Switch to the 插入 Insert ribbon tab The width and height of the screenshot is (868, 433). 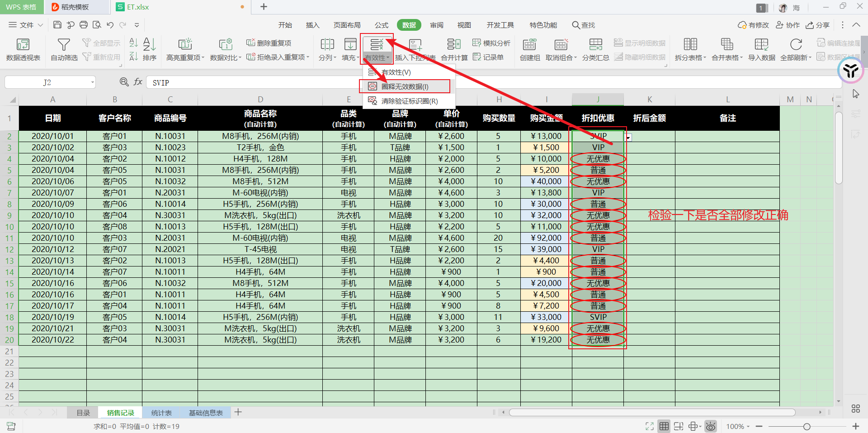[312, 25]
